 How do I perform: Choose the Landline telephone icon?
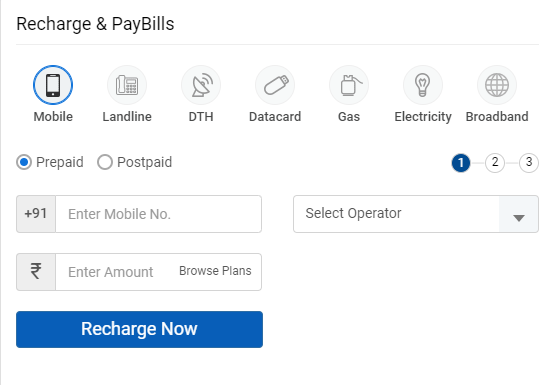[127, 85]
